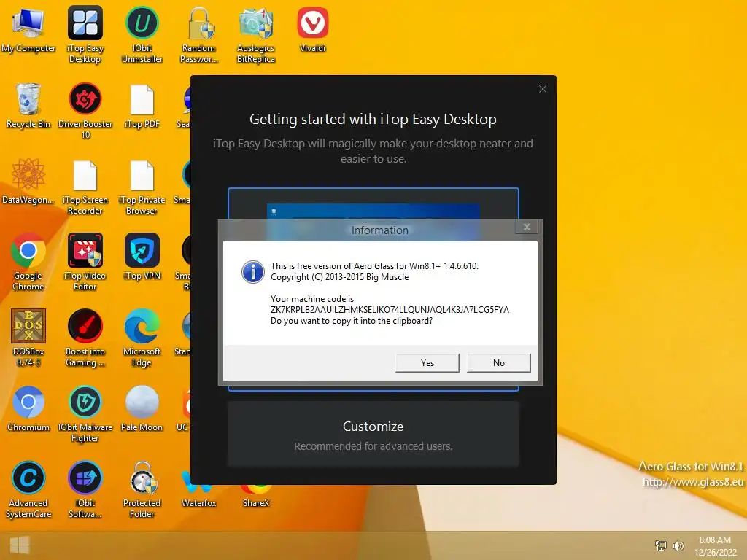The width and height of the screenshot is (747, 560).
Task: Open DataWagon desktop shortcut
Action: pos(28,182)
